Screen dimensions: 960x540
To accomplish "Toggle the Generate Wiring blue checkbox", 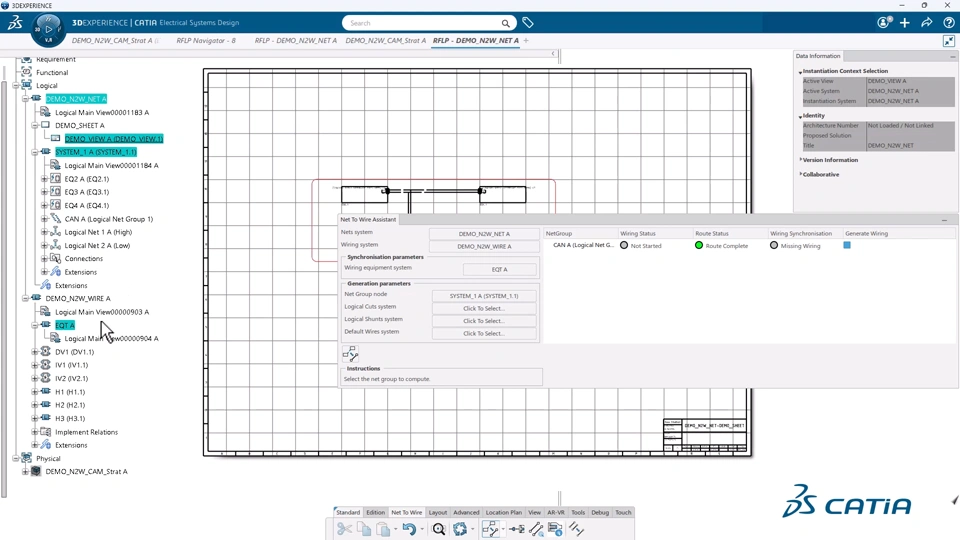I will [847, 245].
